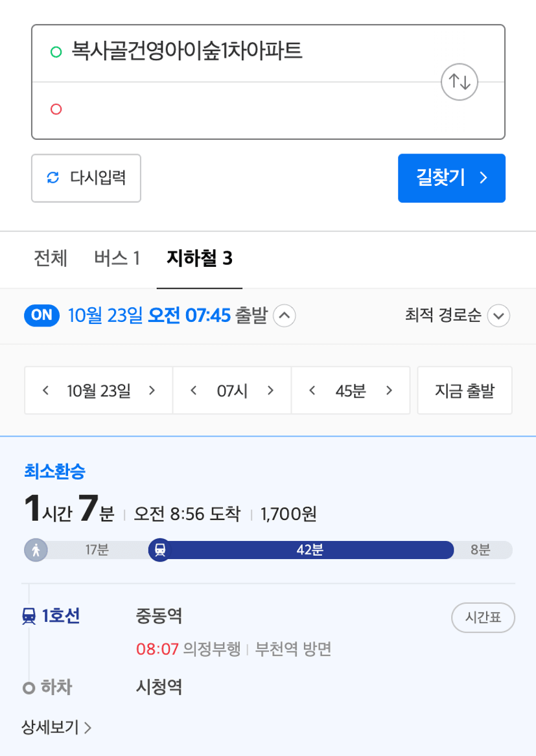Go to next date after 10월 23일
This screenshot has height=756, width=536.
152,391
